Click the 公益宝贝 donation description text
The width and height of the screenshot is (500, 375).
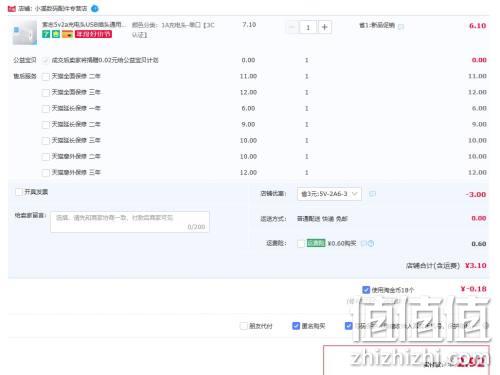coord(105,60)
